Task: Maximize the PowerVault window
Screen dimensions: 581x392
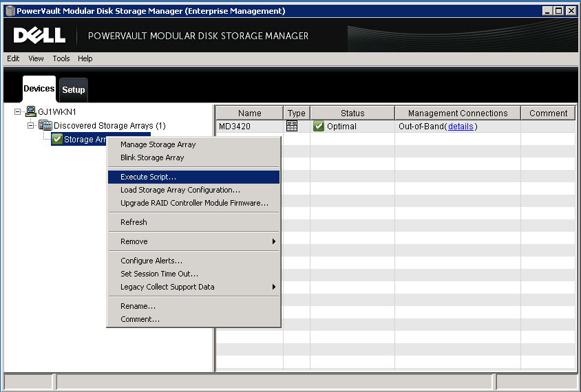Action: (x=559, y=11)
